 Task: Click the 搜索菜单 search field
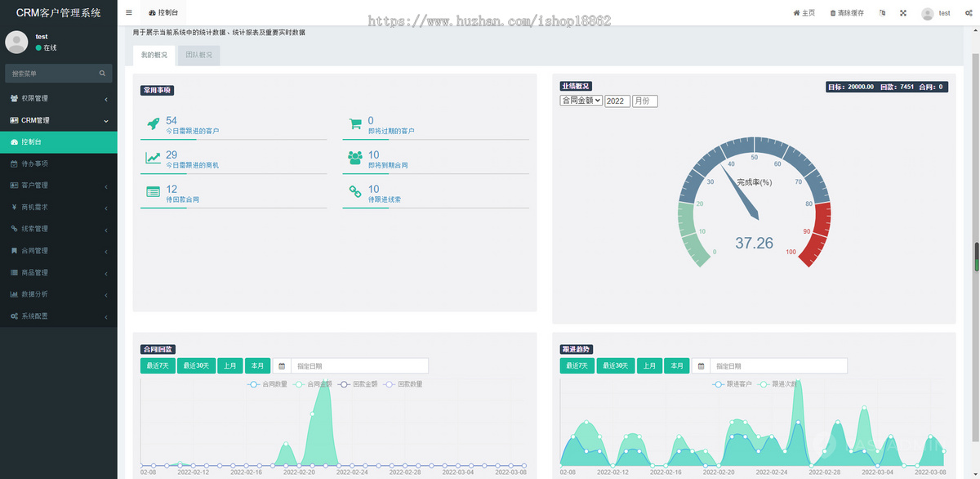tap(53, 74)
